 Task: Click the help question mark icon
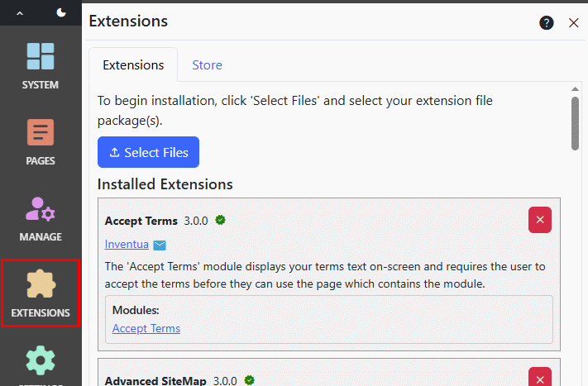coord(547,22)
